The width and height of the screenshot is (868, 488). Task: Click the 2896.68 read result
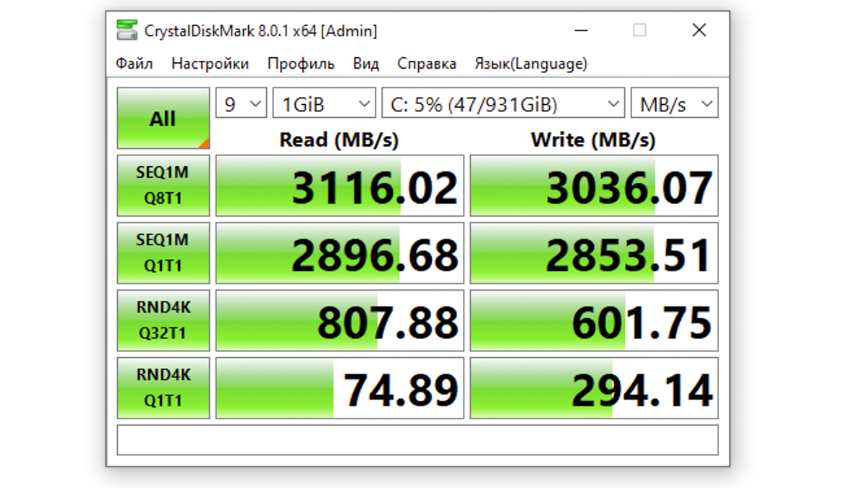click(340, 253)
